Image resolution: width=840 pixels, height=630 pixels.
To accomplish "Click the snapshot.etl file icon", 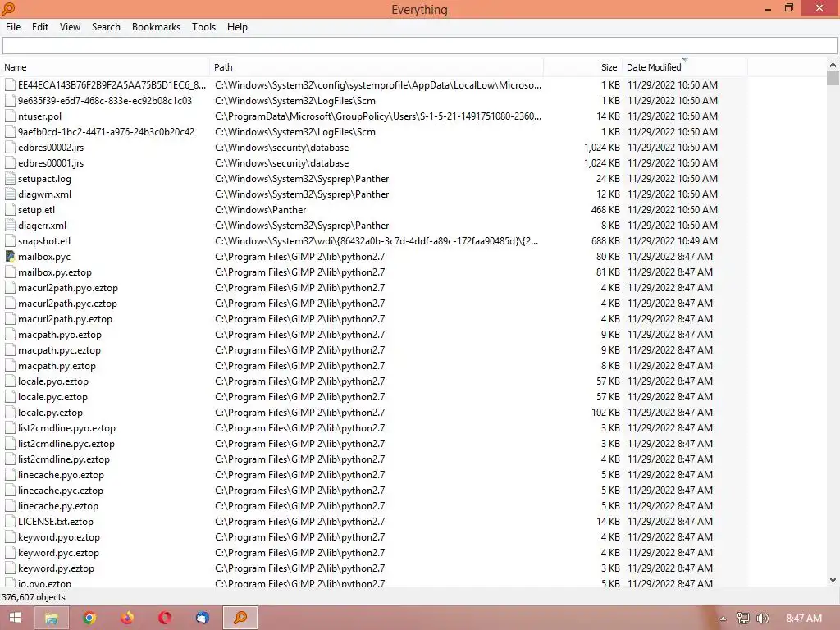I will tap(10, 241).
